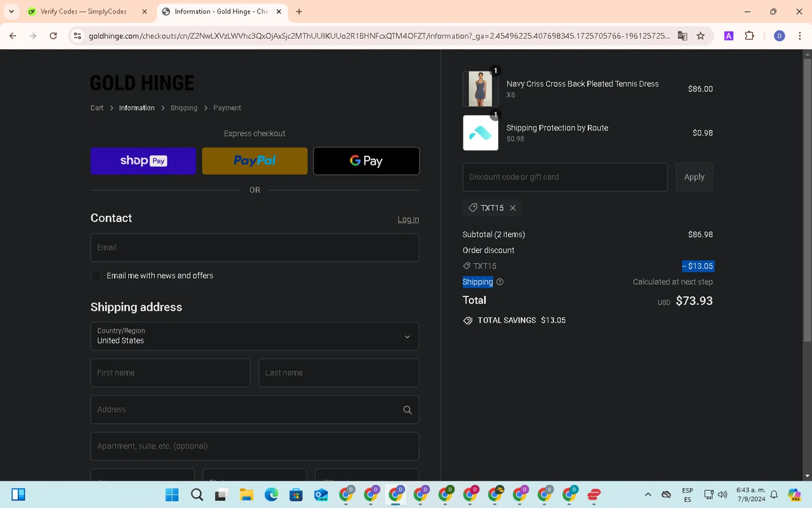Click the TOTAL SAVINGS $13.05 line

tap(514, 321)
